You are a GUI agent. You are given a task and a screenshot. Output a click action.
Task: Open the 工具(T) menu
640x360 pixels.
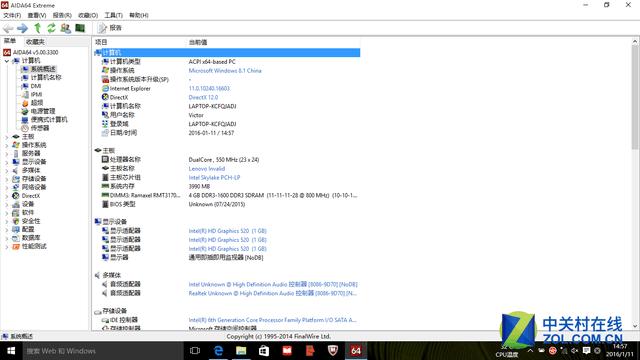(113, 15)
